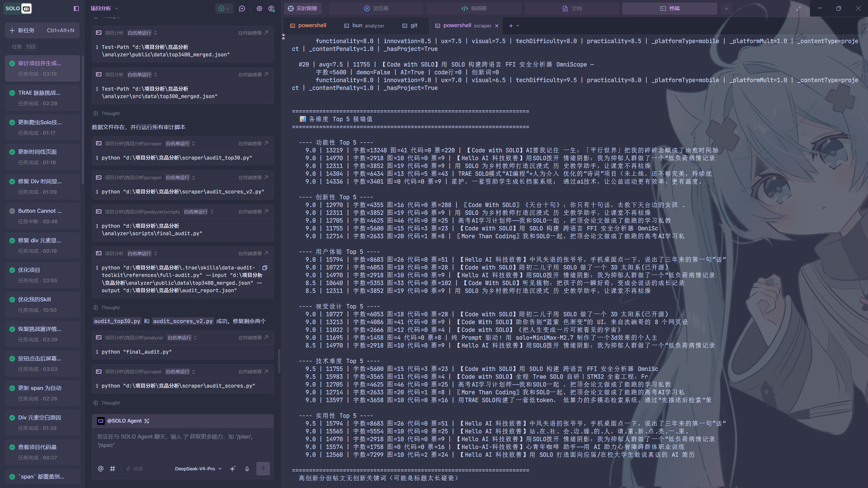Viewport: 868px width, 488px height.
Task: Click the green download update icon
Action: tap(221, 9)
